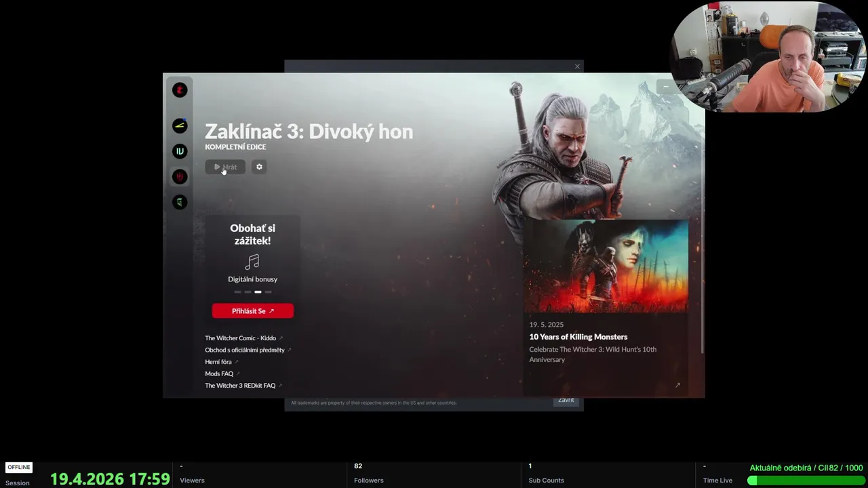Click the music note Digitální bonusy icon
868x488 pixels.
tap(252, 262)
